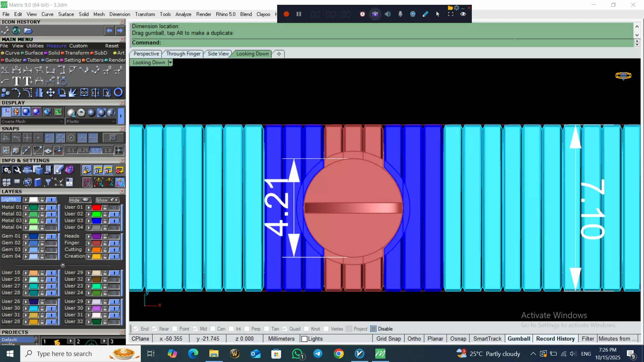Open the Dimension menu
The height and width of the screenshot is (362, 644).
tap(119, 14)
